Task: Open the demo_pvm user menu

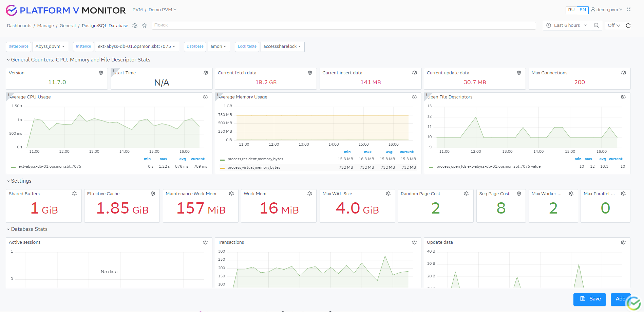Action: tap(606, 10)
